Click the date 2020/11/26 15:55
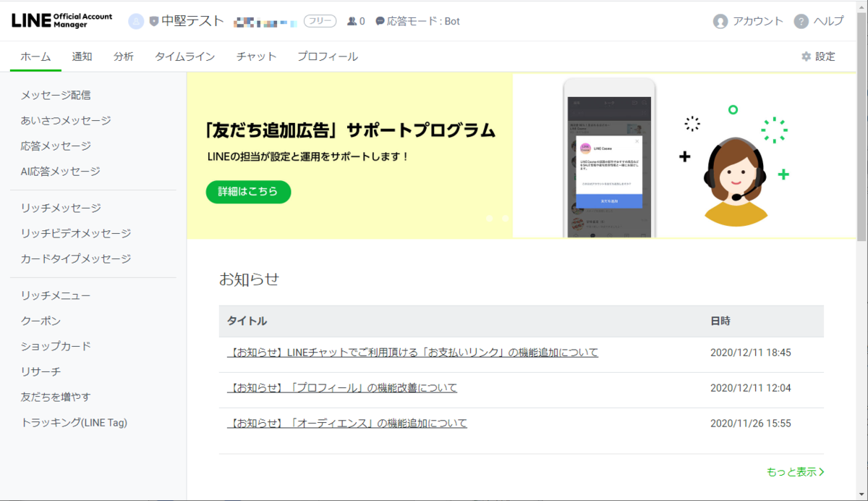Screen dimensions: 868x501 coord(751,424)
